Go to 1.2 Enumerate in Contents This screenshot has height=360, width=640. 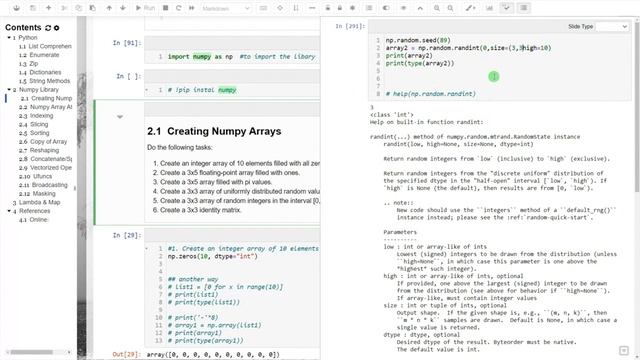pos(39,55)
